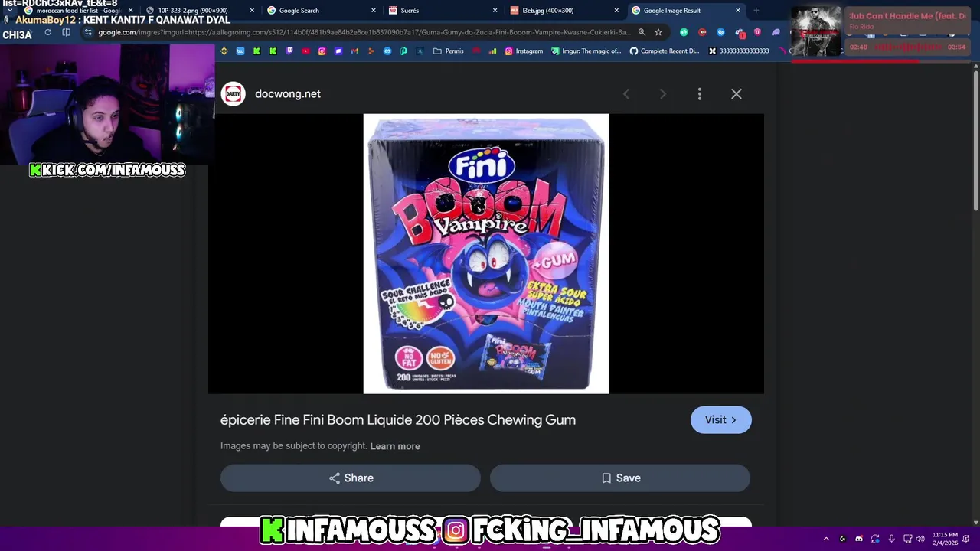This screenshot has height=551, width=980.
Task: Open the Discord tray icon
Action: [x=859, y=539]
